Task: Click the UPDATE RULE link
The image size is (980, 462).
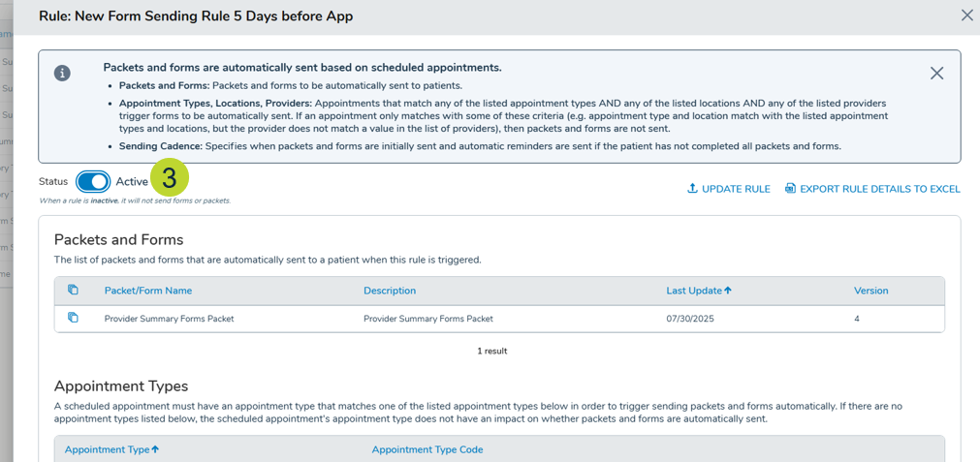Action: [x=736, y=189]
